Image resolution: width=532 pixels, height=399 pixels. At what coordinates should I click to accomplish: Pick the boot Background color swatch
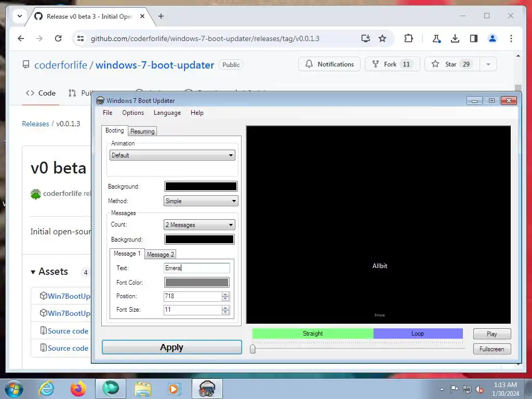[x=201, y=187]
